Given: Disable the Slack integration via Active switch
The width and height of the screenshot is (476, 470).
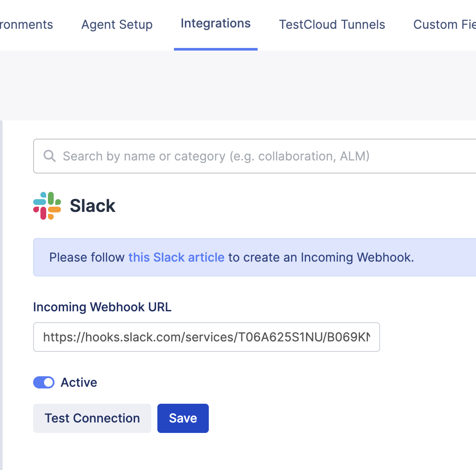Looking at the screenshot, I should 44,382.
